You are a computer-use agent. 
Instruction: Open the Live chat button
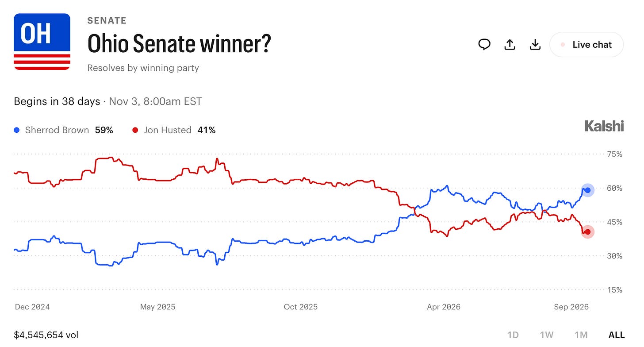(x=586, y=44)
